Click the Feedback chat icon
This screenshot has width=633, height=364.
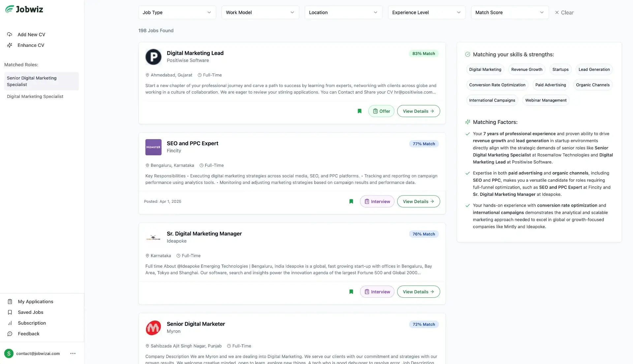10,334
